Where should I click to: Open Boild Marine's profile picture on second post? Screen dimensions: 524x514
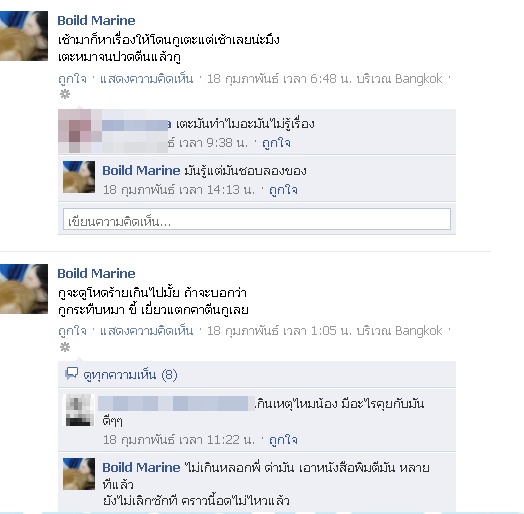tap(24, 289)
